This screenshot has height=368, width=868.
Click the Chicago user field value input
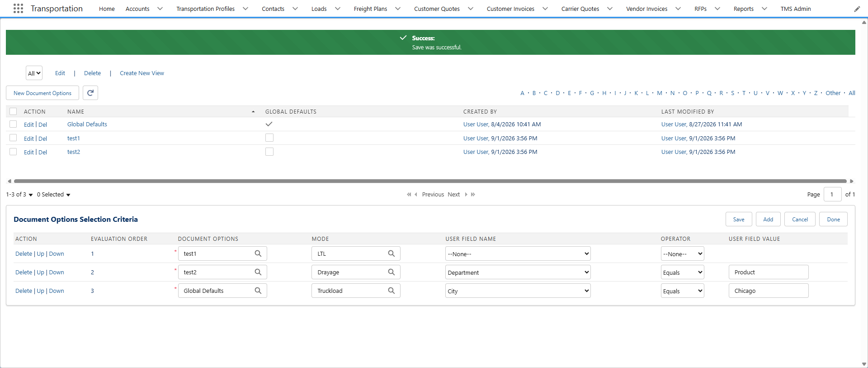(x=769, y=291)
